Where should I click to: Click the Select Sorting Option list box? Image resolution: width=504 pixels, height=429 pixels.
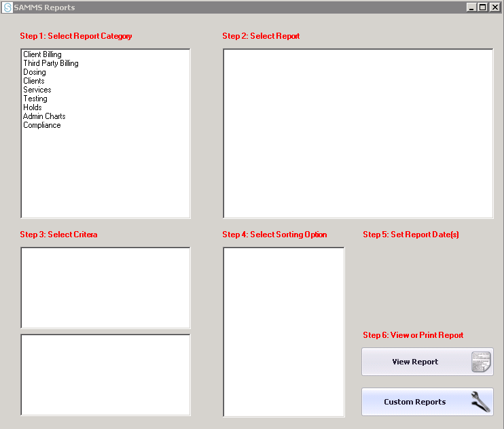(x=283, y=332)
